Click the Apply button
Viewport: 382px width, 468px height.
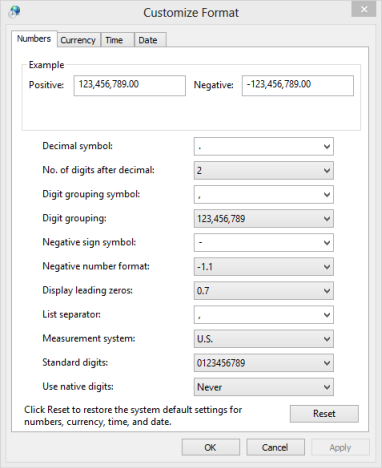[340, 447]
